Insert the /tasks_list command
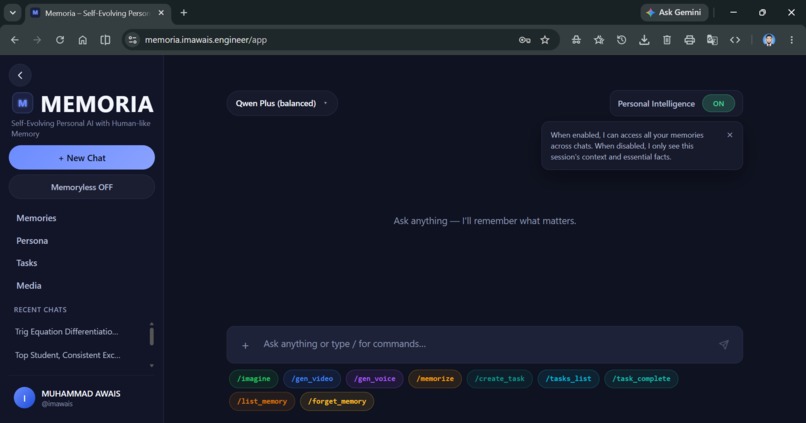The image size is (806, 423). coord(569,379)
